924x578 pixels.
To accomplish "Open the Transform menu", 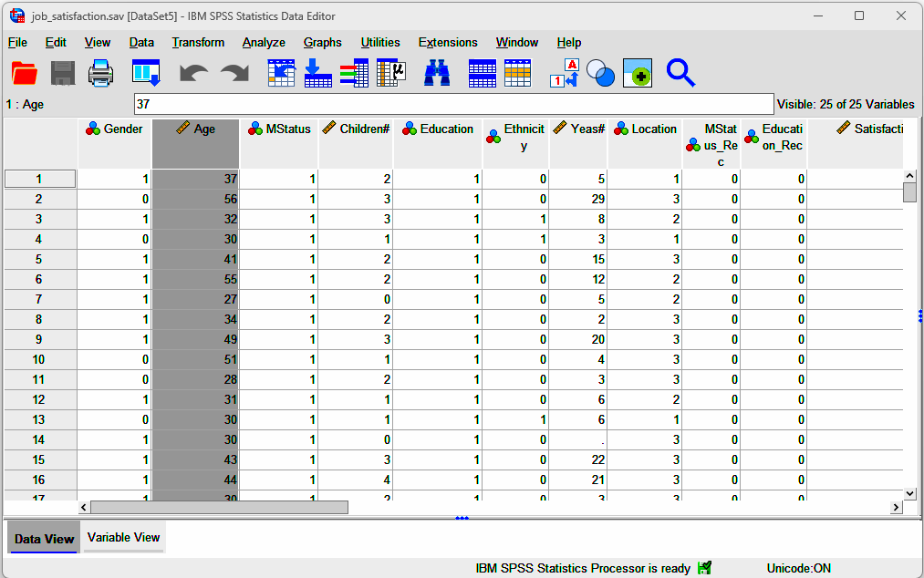I will click(198, 42).
